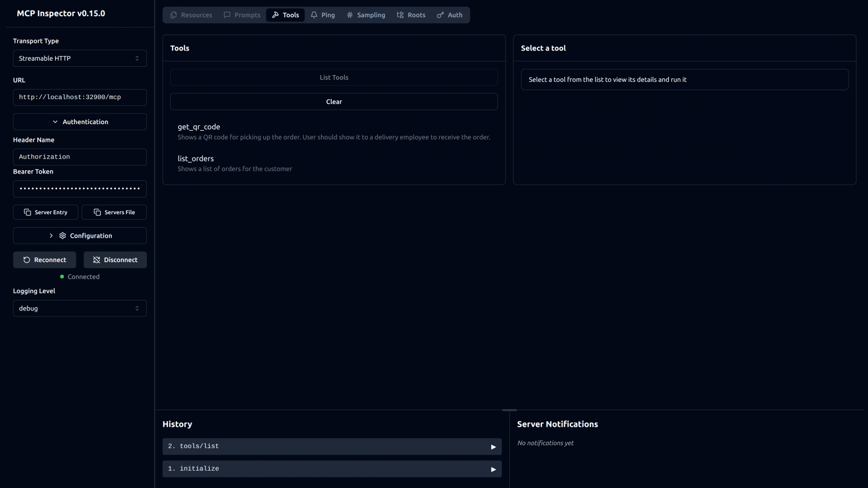This screenshot has width=868, height=488.
Task: Copy Server Entry configuration
Action: tap(46, 213)
